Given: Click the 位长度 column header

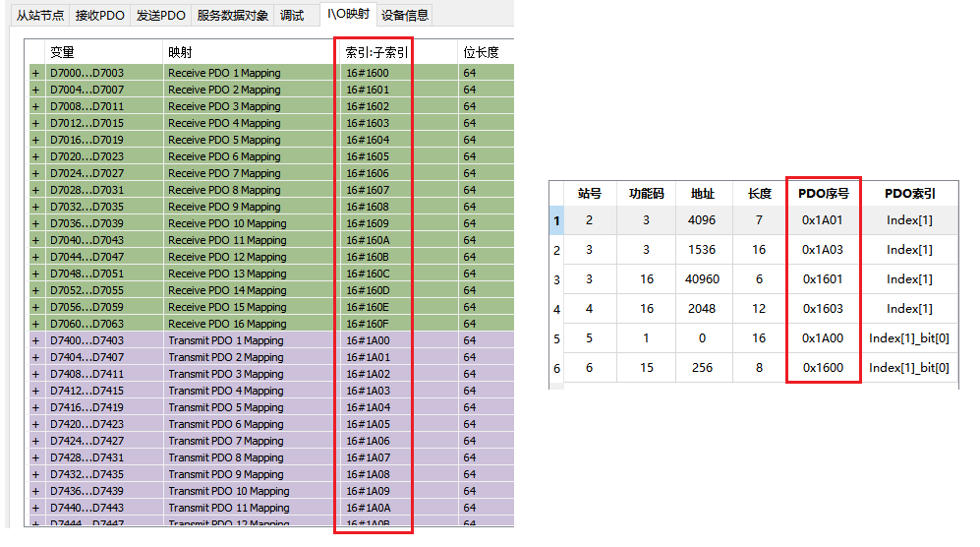Looking at the screenshot, I should click(x=481, y=52).
